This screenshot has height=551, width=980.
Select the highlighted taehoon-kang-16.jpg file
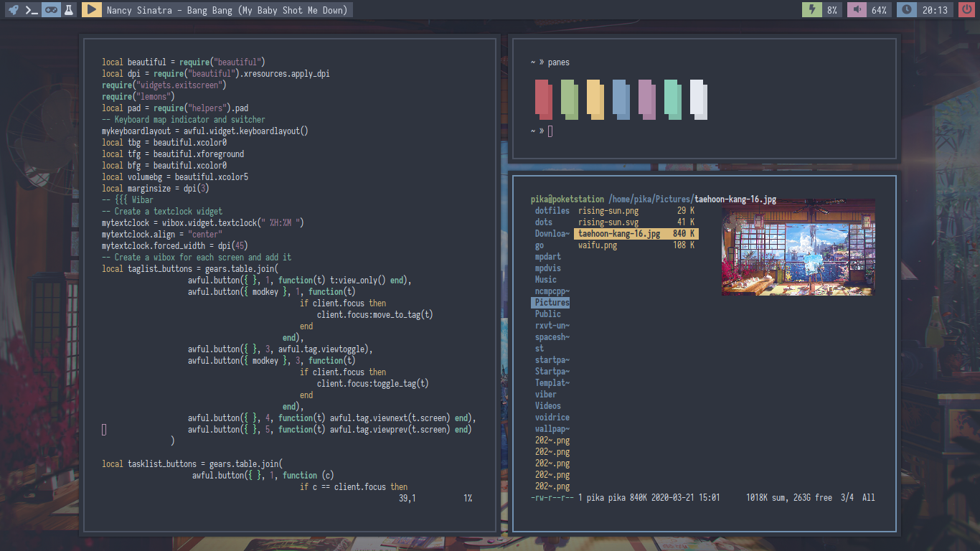tap(636, 234)
